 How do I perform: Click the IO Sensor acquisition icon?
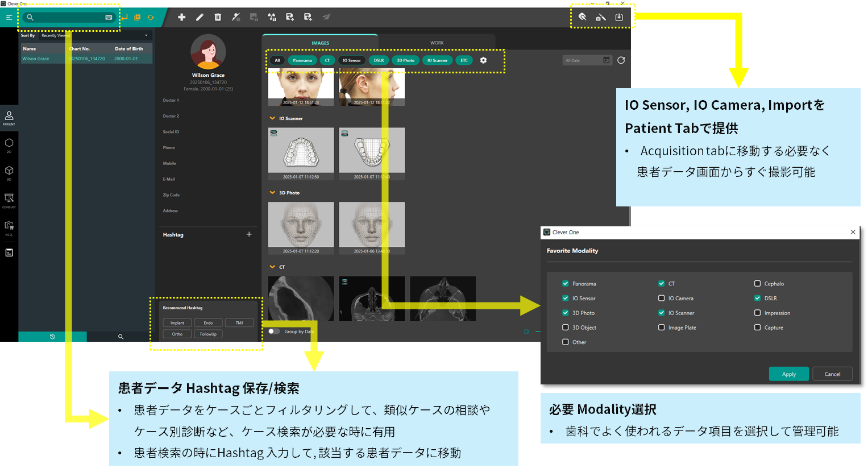tap(583, 17)
